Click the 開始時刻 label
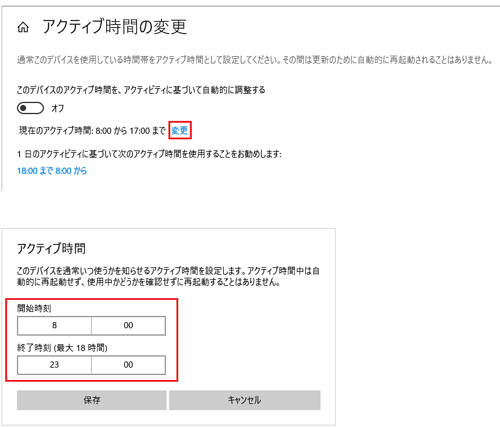 [34, 308]
